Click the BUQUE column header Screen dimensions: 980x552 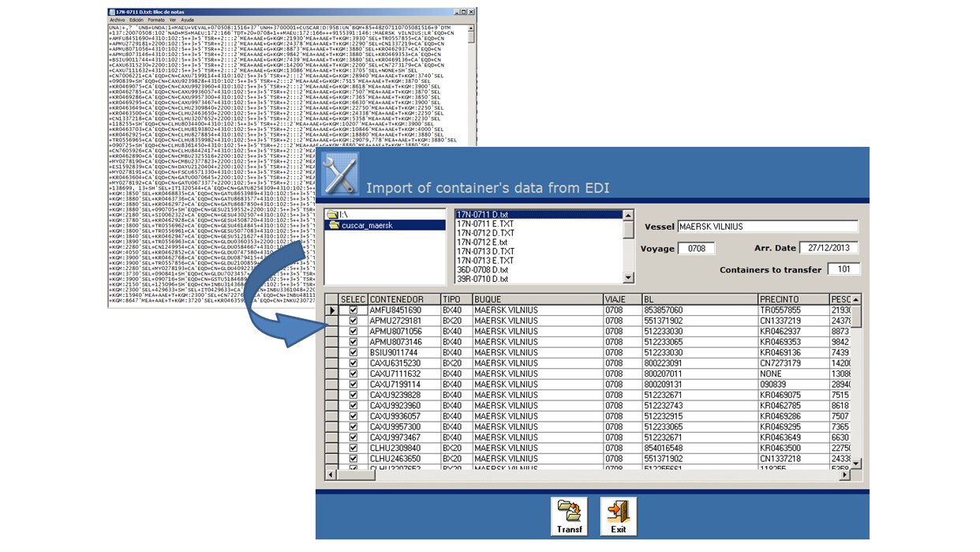click(x=537, y=299)
